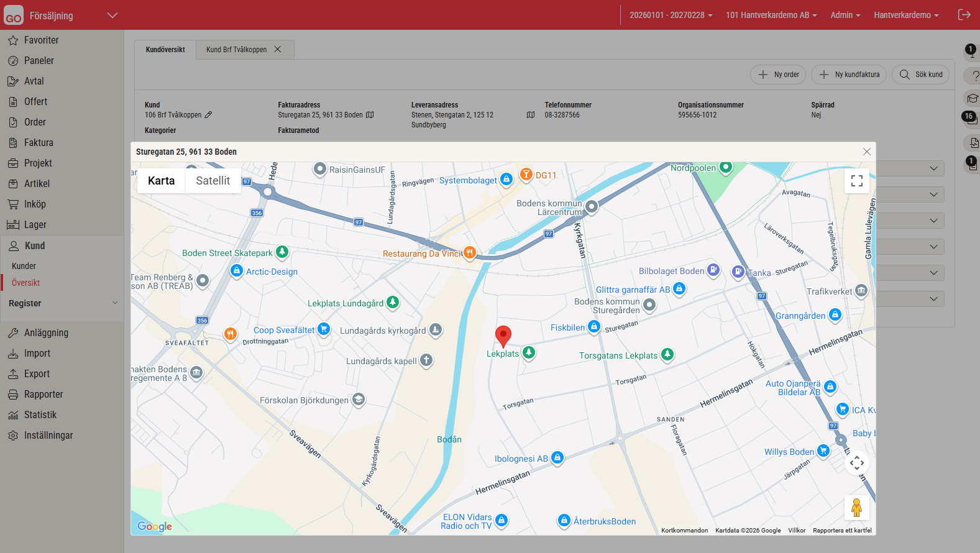Close the Sturegatan 25 map dialog
Screen dimensions: 980x553
(x=867, y=152)
